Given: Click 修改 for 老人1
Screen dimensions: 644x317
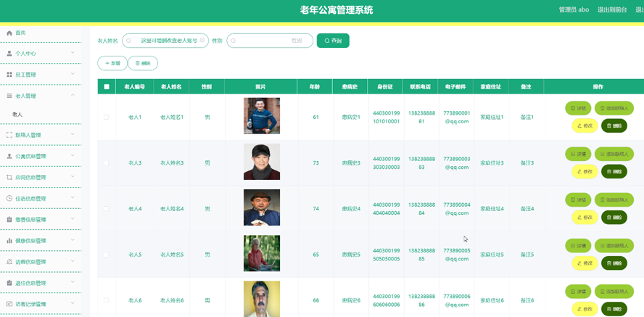Looking at the screenshot, I should pos(585,125).
